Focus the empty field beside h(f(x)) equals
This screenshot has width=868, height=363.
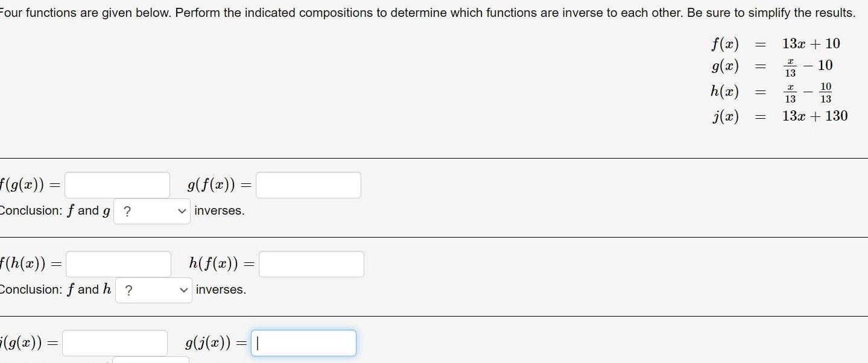pos(311,264)
